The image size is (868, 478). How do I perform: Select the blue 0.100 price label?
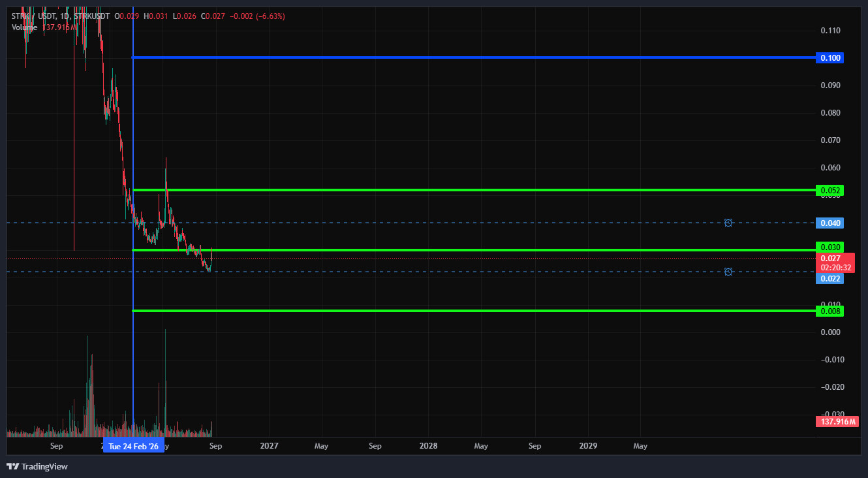coord(830,58)
